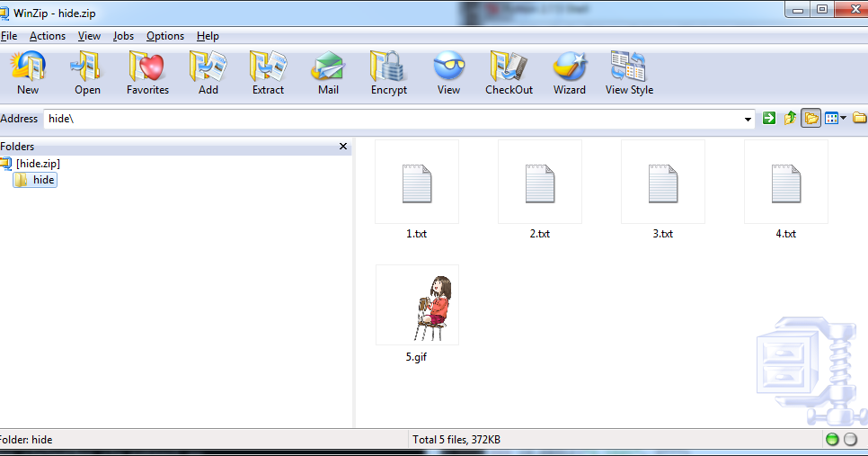
Task: Click the View sunglasses icon
Action: [449, 66]
